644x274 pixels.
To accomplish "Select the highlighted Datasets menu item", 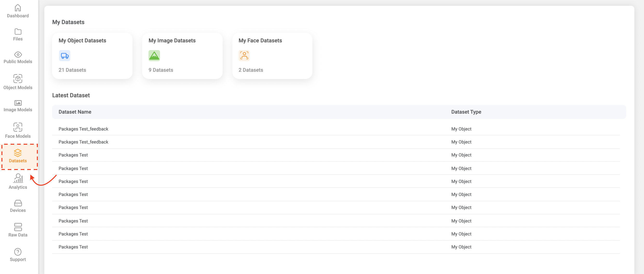I will pyautogui.click(x=18, y=156).
